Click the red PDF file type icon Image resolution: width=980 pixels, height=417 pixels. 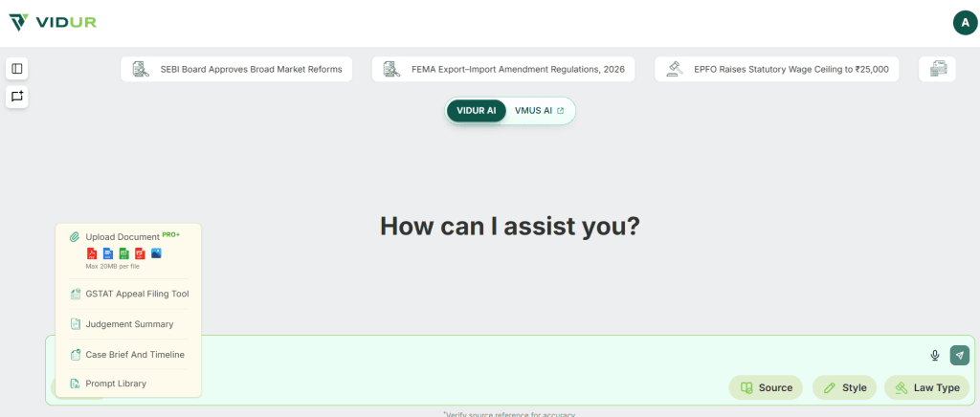click(x=92, y=253)
